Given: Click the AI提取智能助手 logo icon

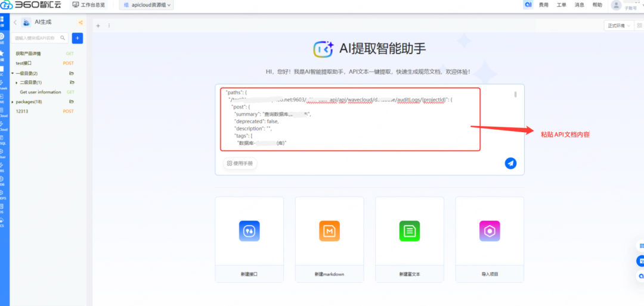Looking at the screenshot, I should tap(324, 49).
